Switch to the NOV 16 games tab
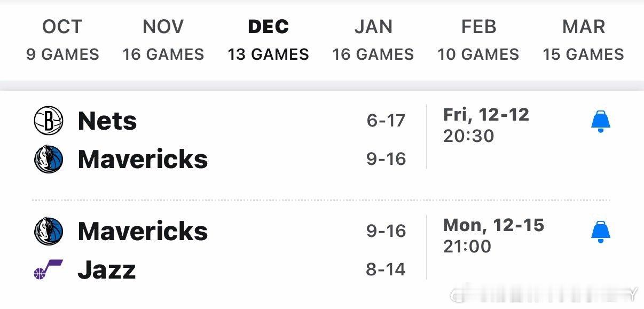644x309 pixels. point(163,40)
